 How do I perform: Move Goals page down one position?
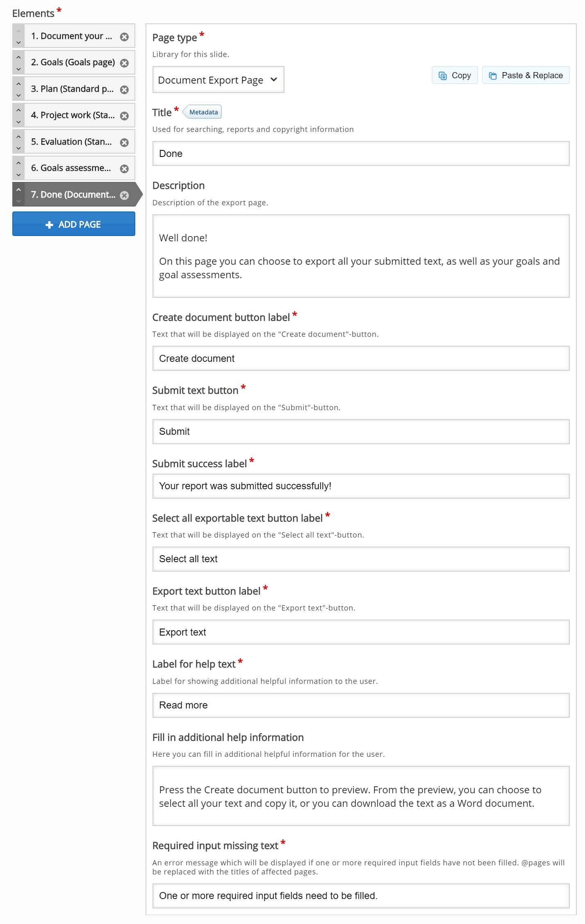[18, 69]
